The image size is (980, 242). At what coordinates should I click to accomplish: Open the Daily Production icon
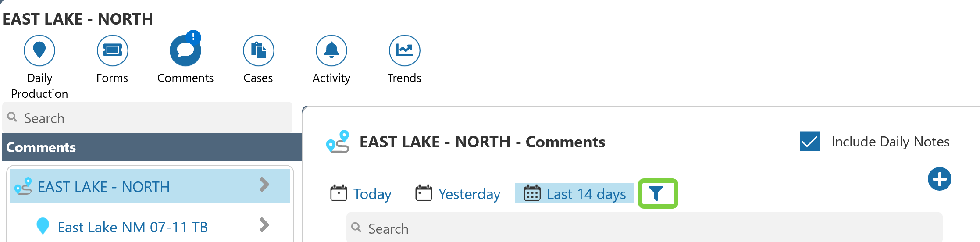tap(39, 50)
